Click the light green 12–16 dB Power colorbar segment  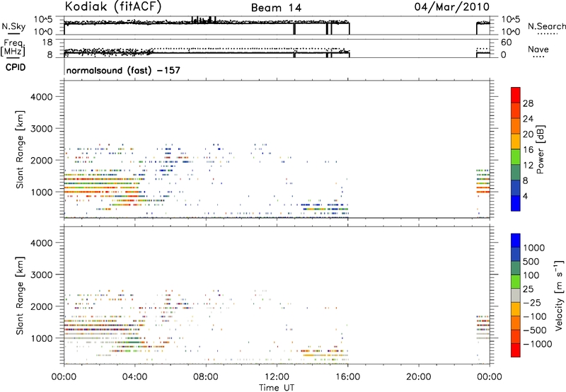[x=516, y=156]
